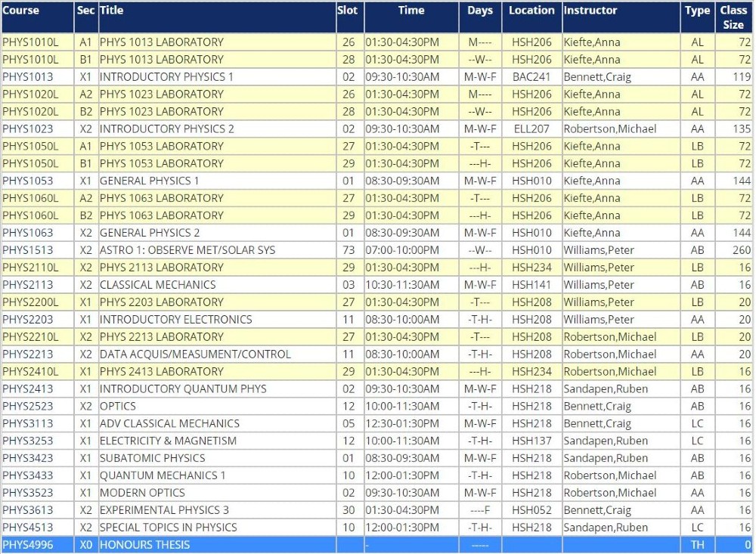This screenshot has width=756, height=554.
Task: Click location HSH052
Action: pos(531,511)
